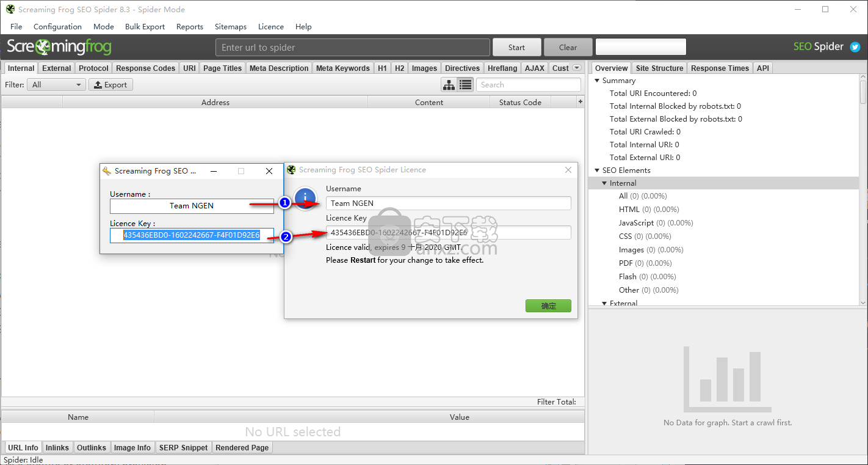Collapse the Internal tree node
868x465 pixels.
click(x=604, y=183)
